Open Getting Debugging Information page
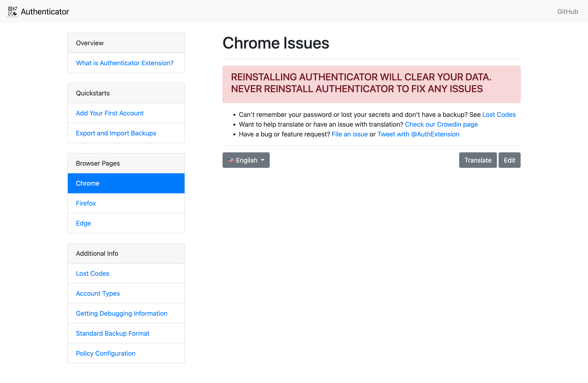Image resolution: width=588 pixels, height=383 pixels. pyautogui.click(x=121, y=313)
